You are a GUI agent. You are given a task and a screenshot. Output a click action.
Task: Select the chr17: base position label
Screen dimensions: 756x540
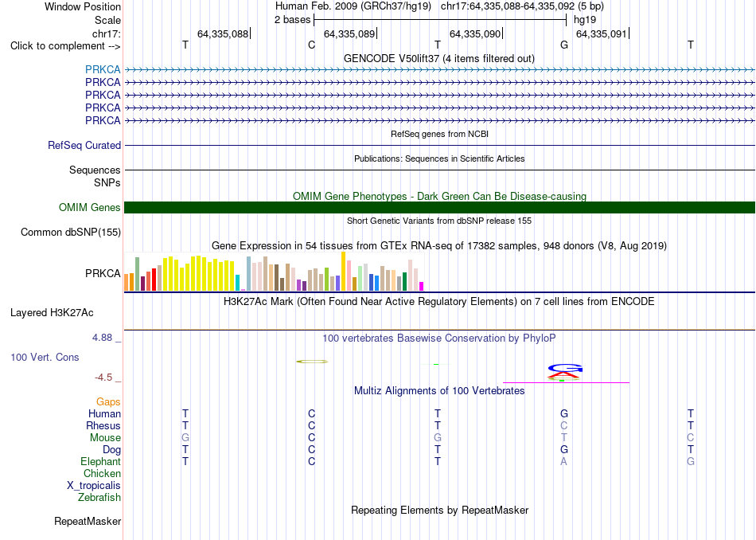(106, 33)
